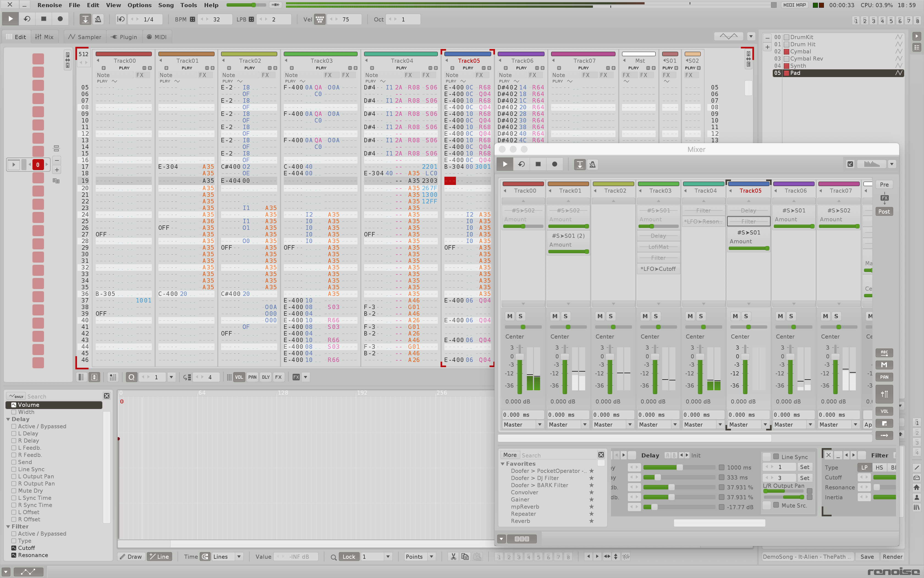The height and width of the screenshot is (578, 924).
Task: Select the Filter device on Track05 mixer
Action: (748, 221)
